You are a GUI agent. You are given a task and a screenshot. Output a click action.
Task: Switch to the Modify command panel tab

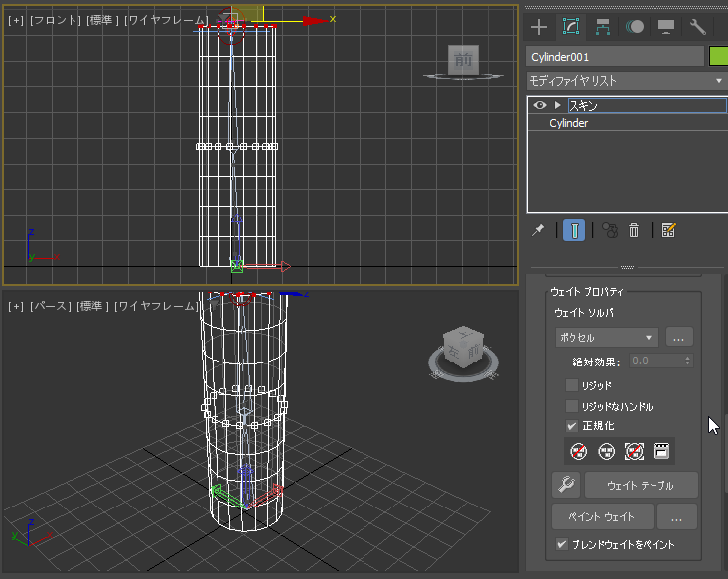coord(571,27)
